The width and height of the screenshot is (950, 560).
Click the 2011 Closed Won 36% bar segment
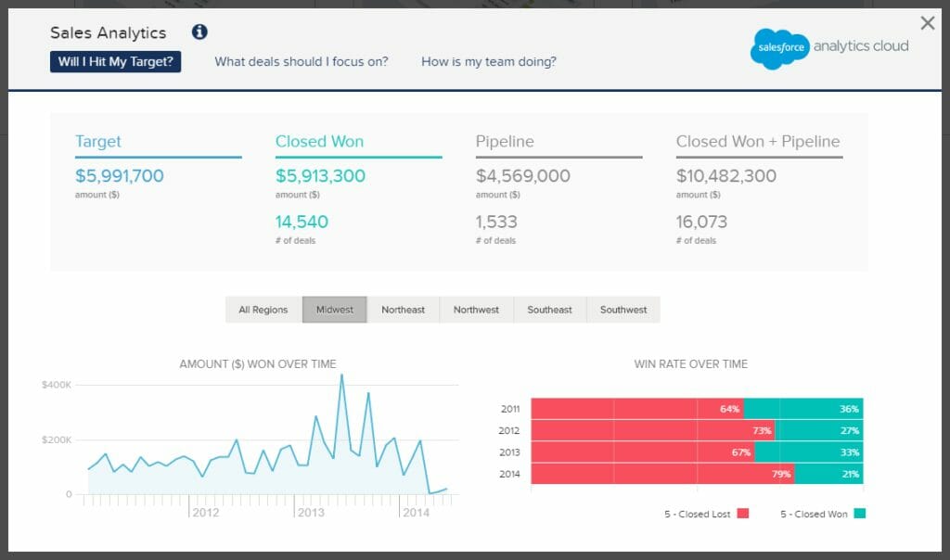click(803, 409)
